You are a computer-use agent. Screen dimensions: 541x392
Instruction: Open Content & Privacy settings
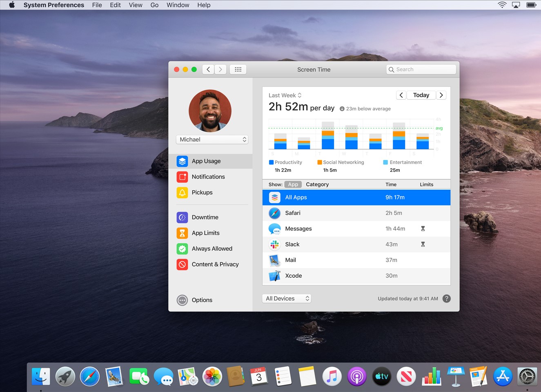(215, 264)
